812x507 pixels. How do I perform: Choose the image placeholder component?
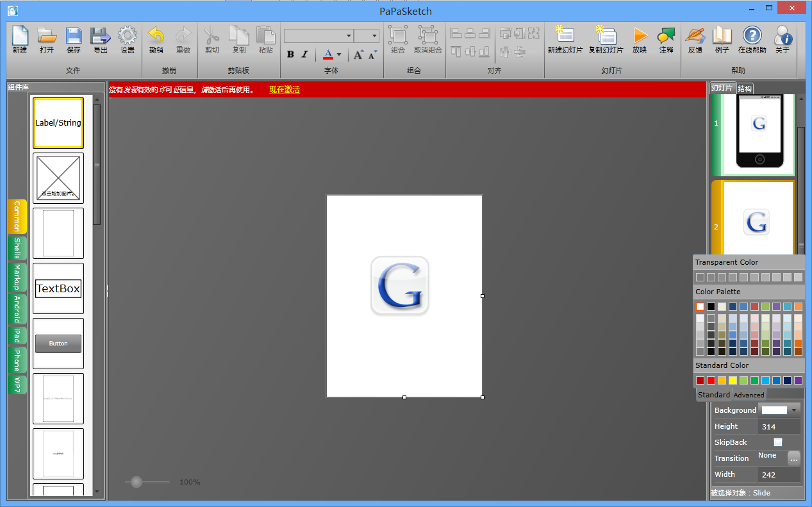[58, 178]
